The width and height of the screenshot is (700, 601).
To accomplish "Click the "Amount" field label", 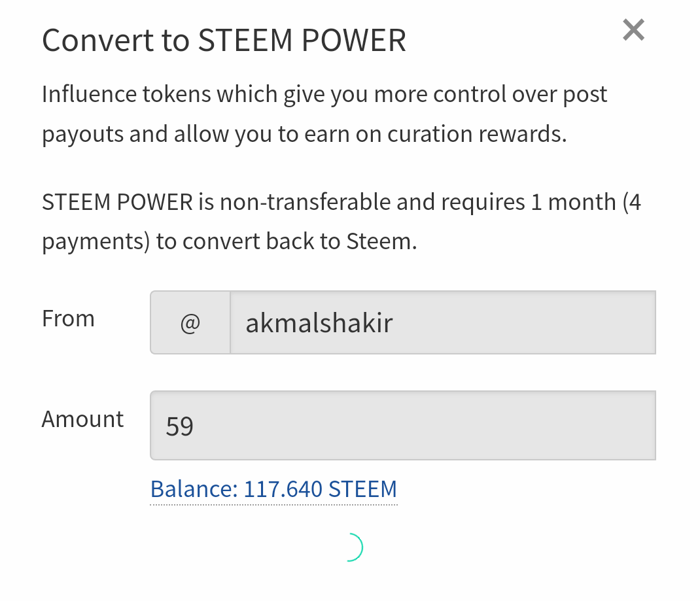I will pos(82,419).
